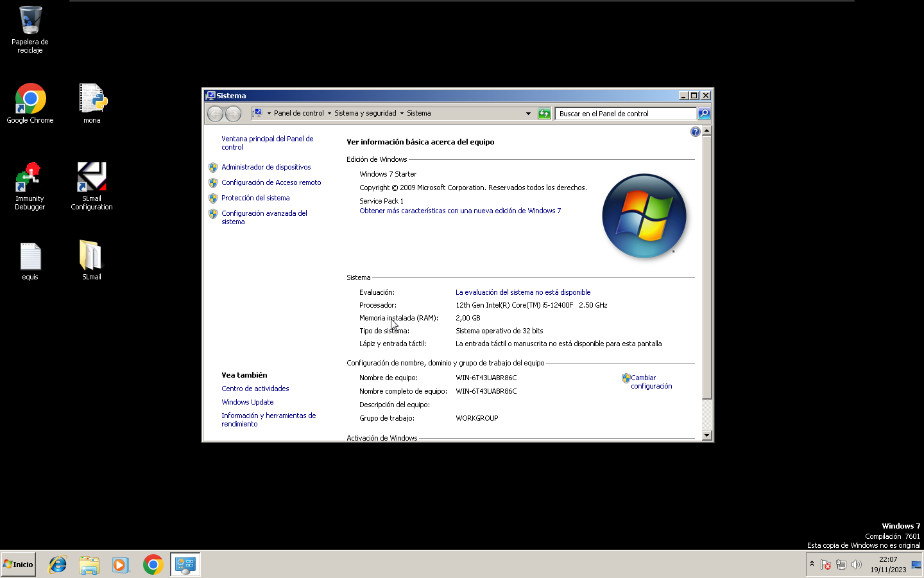This screenshot has width=924, height=578.
Task: Click the vertical scrollbar thumb in Sistema window
Action: (x=706, y=267)
